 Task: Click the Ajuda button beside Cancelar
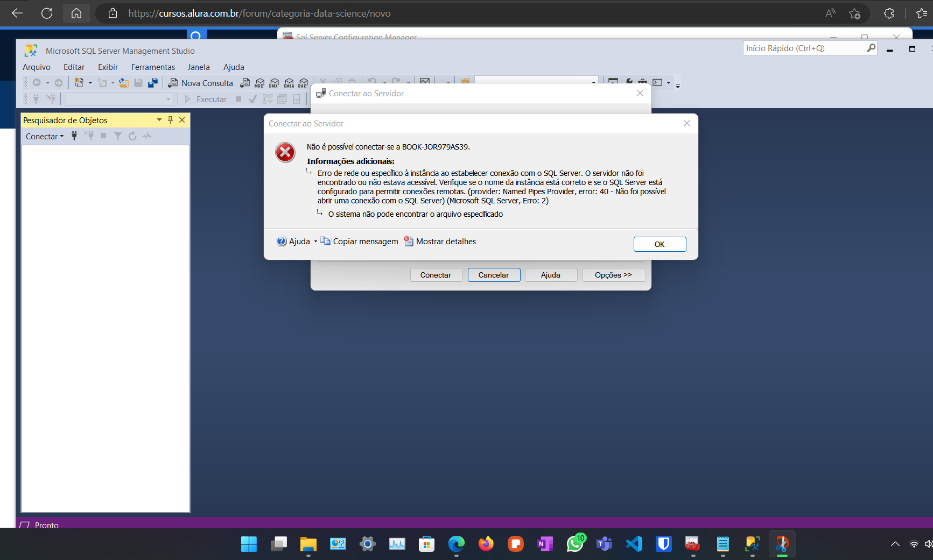click(x=551, y=275)
